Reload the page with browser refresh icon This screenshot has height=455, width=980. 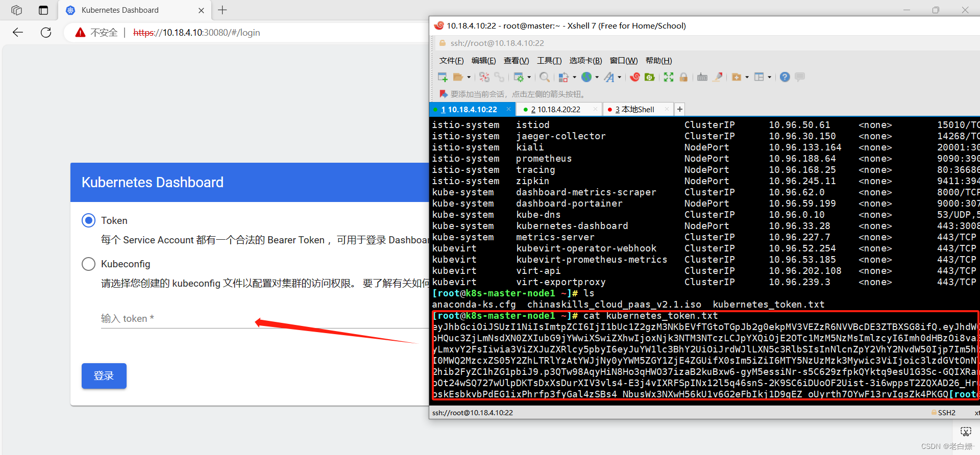[46, 33]
